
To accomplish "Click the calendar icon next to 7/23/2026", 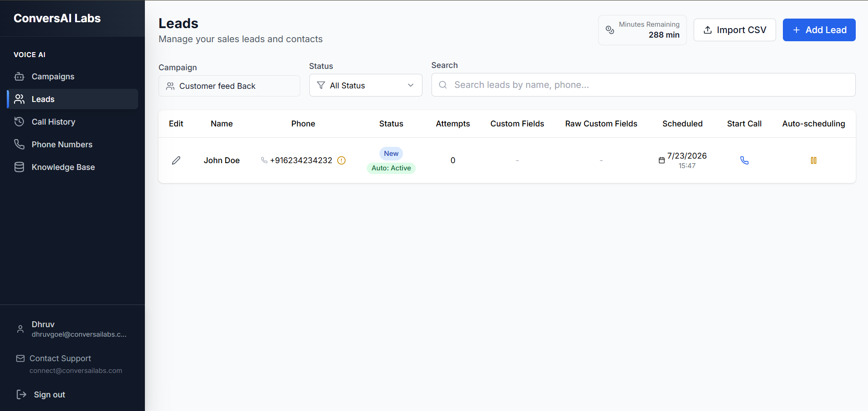I will click(662, 160).
